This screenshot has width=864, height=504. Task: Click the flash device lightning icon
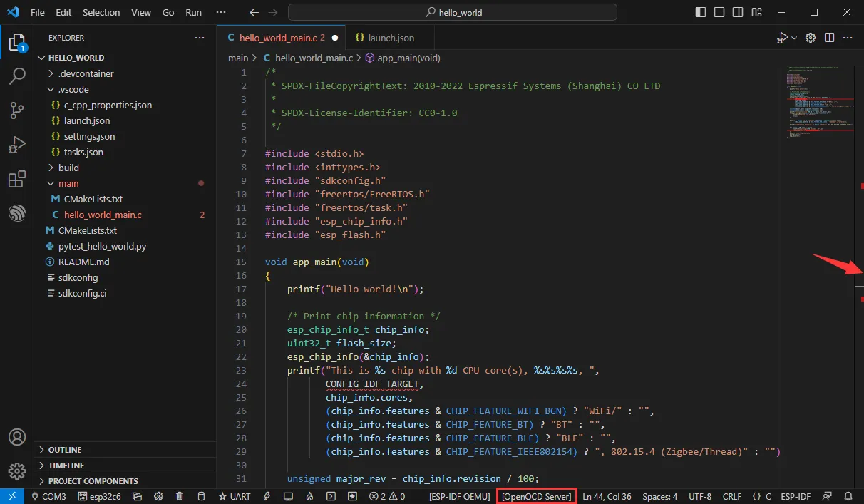pyautogui.click(x=267, y=496)
